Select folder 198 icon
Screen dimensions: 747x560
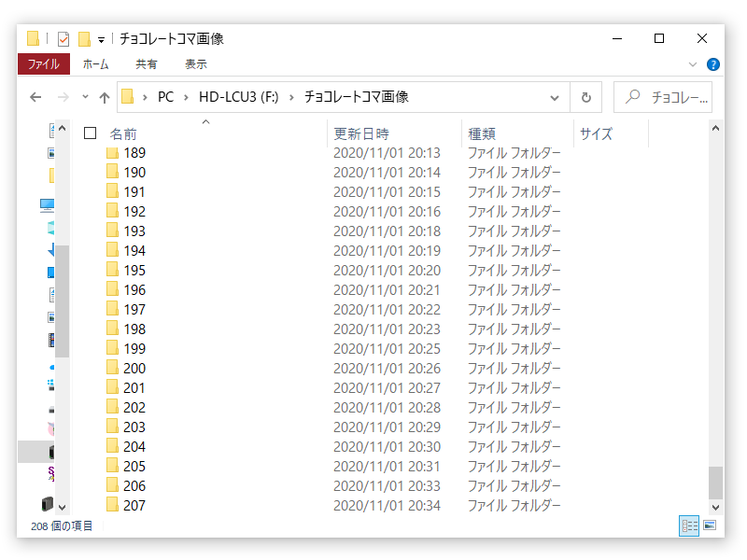point(112,328)
